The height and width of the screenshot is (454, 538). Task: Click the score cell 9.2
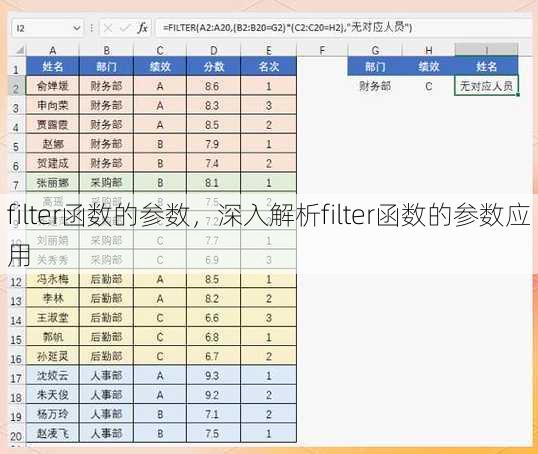click(214, 395)
